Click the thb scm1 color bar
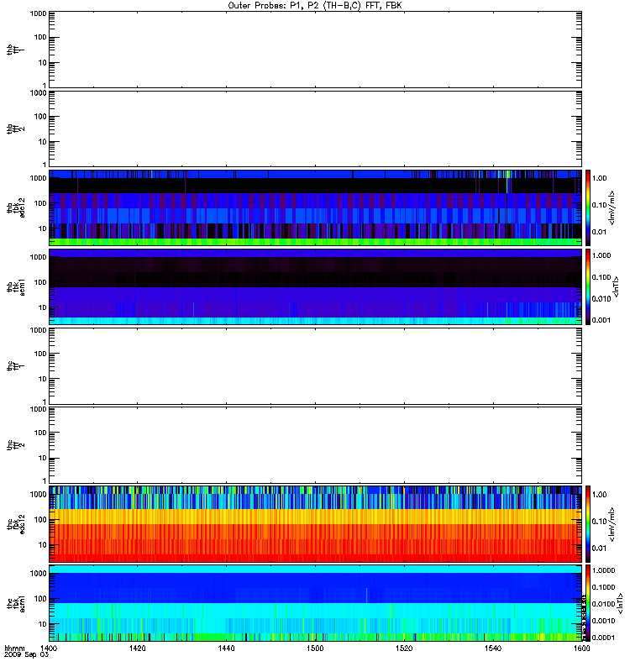The height and width of the screenshot is (672, 630). click(588, 286)
